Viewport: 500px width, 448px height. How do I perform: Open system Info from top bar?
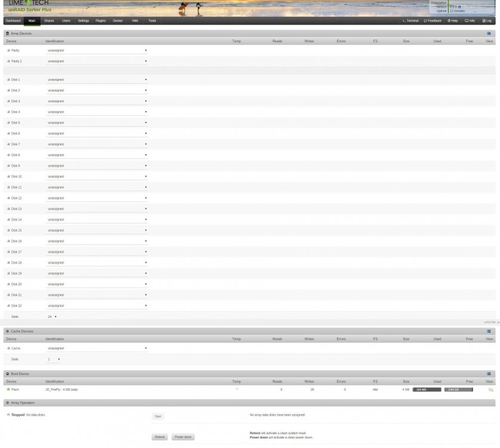coord(470,21)
